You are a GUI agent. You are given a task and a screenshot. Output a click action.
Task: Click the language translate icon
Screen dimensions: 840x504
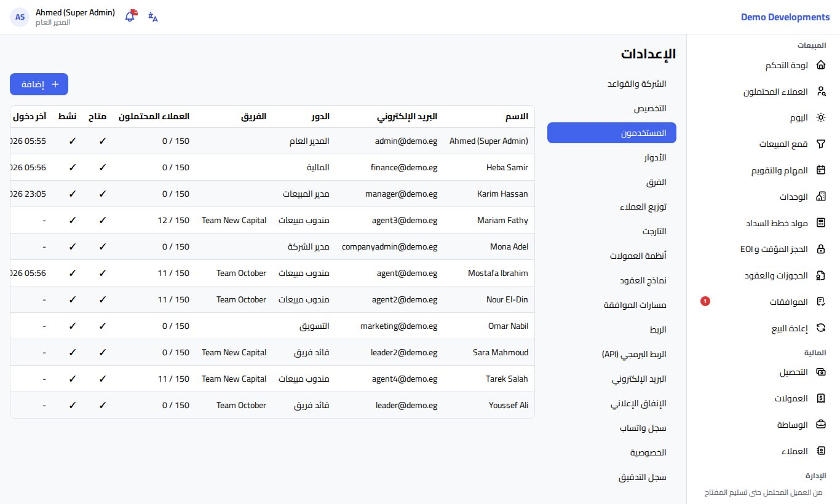pyautogui.click(x=153, y=17)
